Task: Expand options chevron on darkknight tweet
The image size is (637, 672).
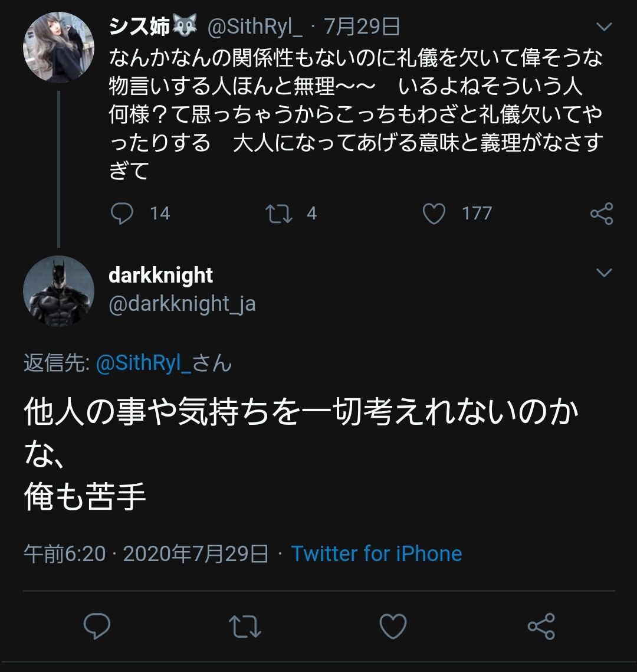Action: [605, 273]
